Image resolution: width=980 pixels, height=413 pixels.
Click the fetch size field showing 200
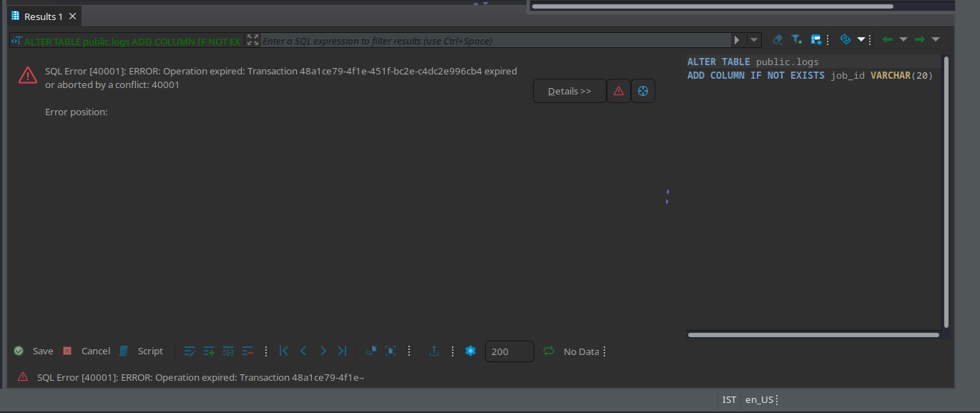[x=509, y=351]
